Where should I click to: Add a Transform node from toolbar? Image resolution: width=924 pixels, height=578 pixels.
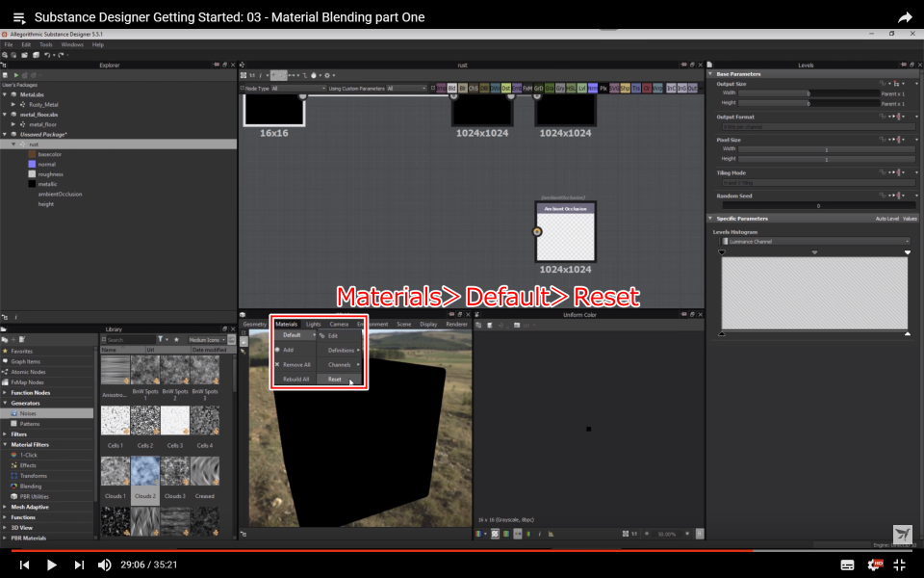point(636,89)
